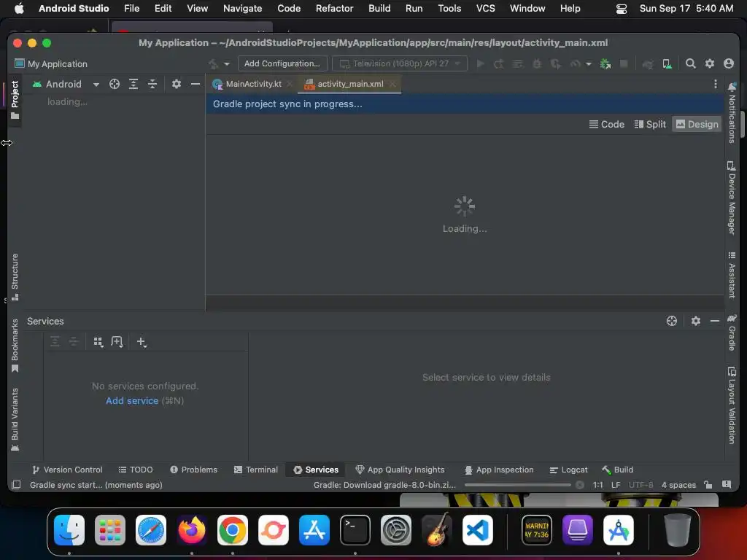Screen dimensions: 747x560
Task: Hide the Project panel
Action: click(x=196, y=85)
